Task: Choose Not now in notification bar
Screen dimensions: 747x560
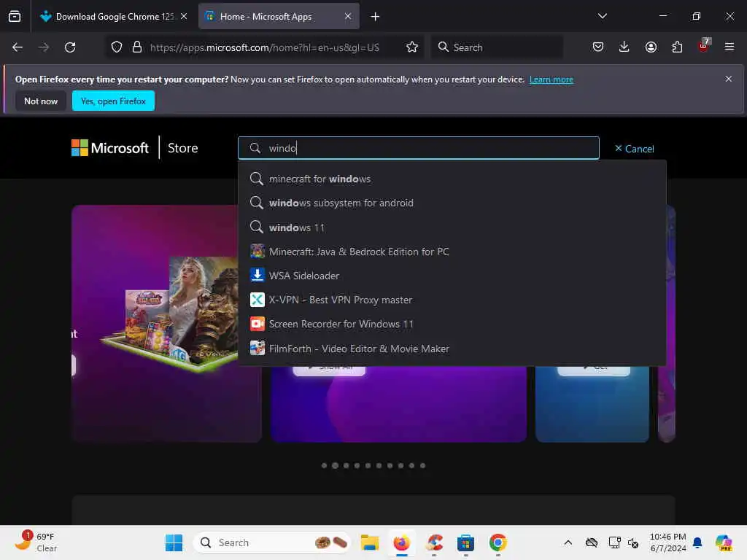Action: tap(41, 101)
